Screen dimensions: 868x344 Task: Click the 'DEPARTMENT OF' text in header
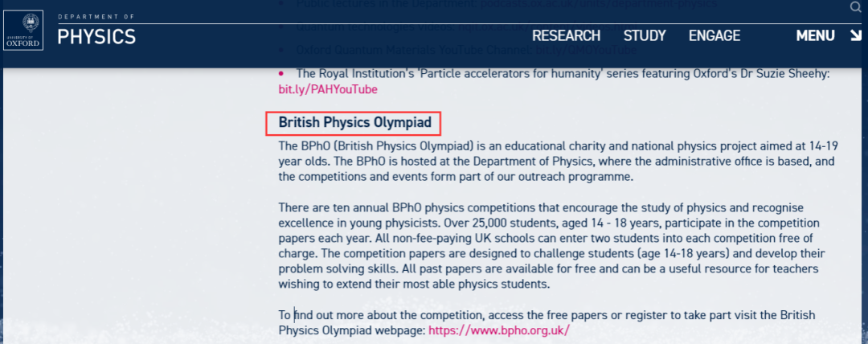pos(96,17)
